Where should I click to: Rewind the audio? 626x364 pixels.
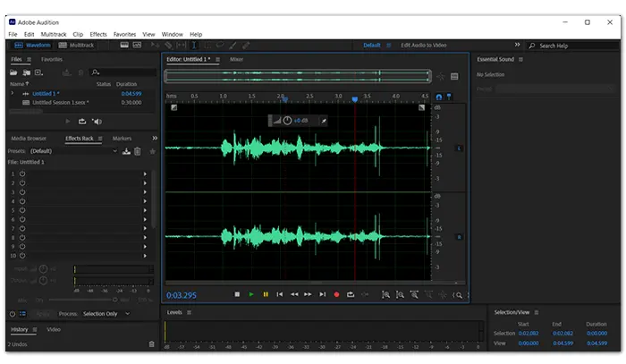(x=294, y=294)
